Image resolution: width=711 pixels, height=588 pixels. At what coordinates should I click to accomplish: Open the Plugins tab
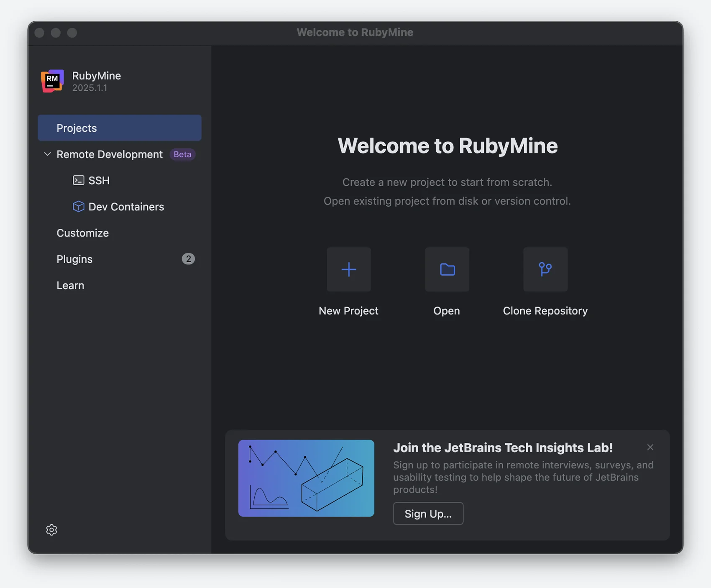pyautogui.click(x=120, y=259)
